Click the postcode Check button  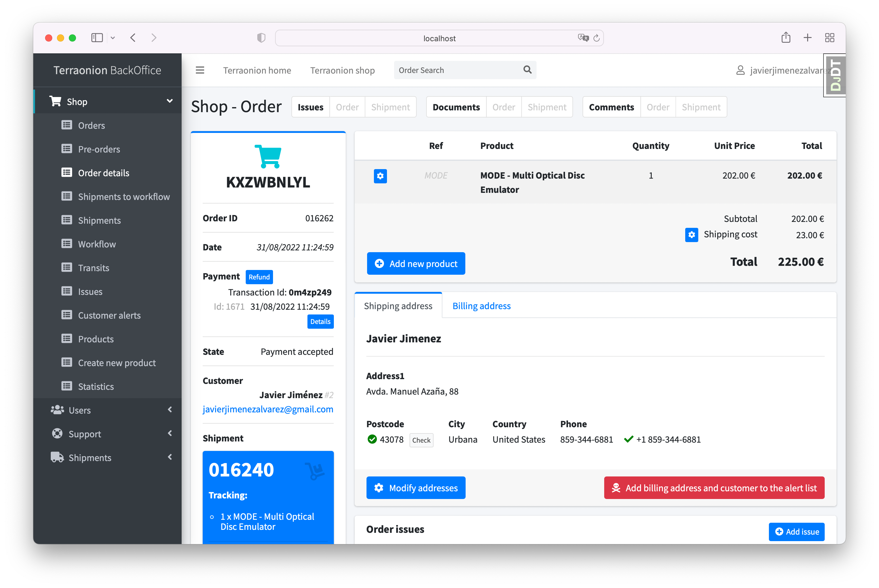pos(421,440)
